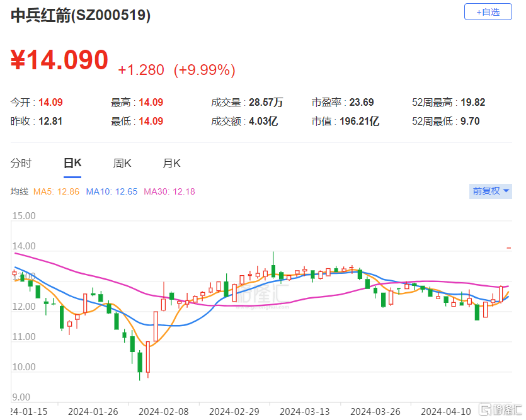Click the 市盈率 value 23.69
This screenshot has height=420, width=526.
coord(362,102)
